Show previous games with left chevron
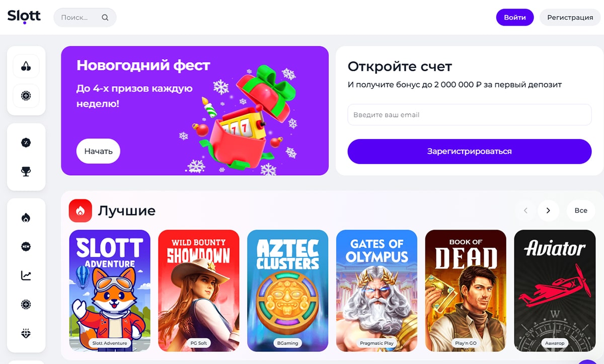Image resolution: width=604 pixels, height=364 pixels. [525, 210]
